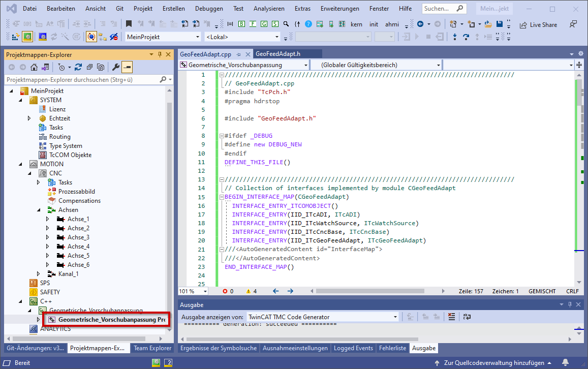Click the blue question mark help icon

(308, 24)
